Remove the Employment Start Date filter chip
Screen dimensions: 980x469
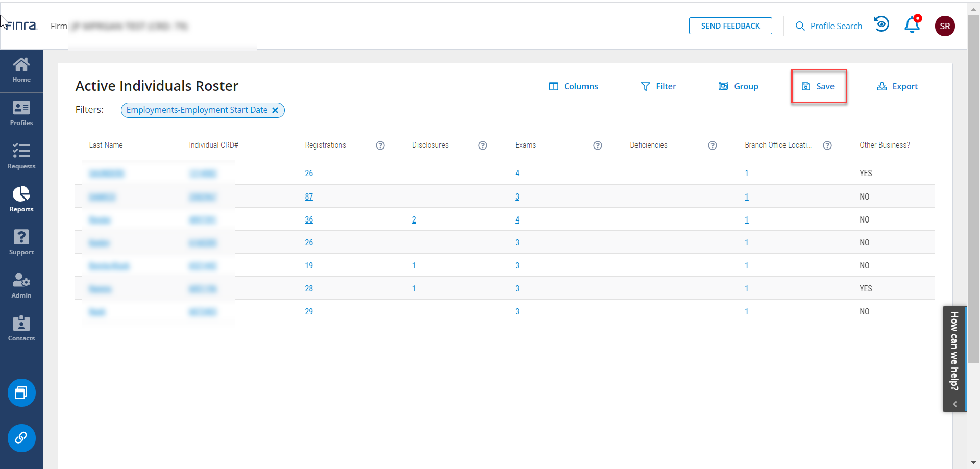point(275,110)
